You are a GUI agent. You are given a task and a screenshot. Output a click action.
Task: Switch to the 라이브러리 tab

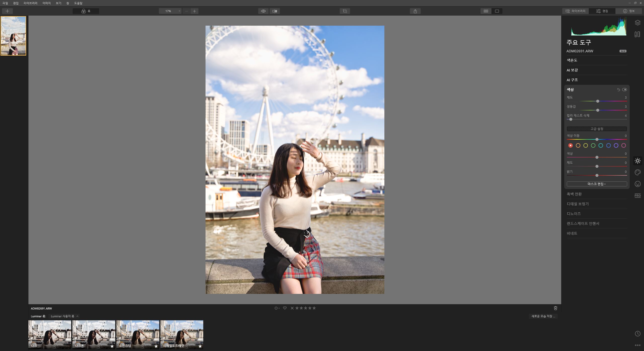[575, 11]
